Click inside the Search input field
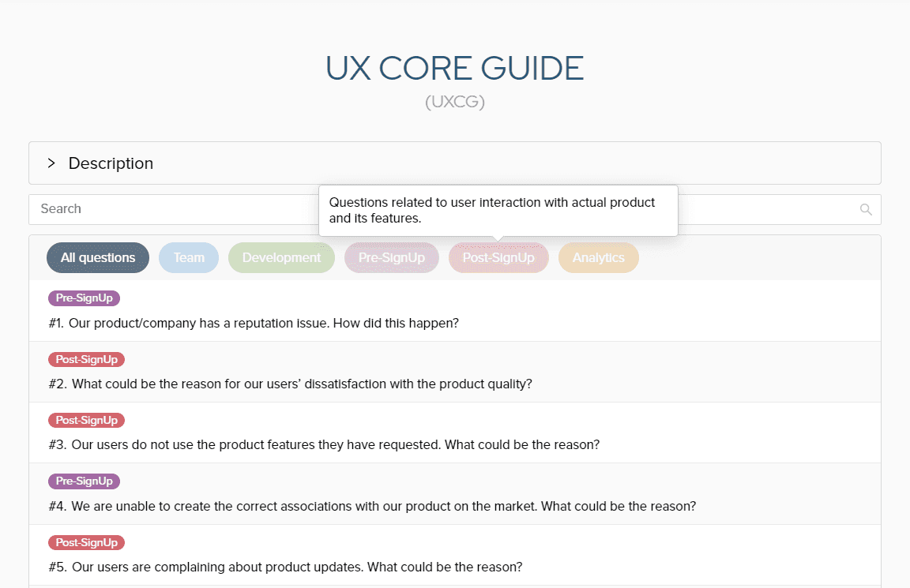The height and width of the screenshot is (588, 910). click(158, 209)
